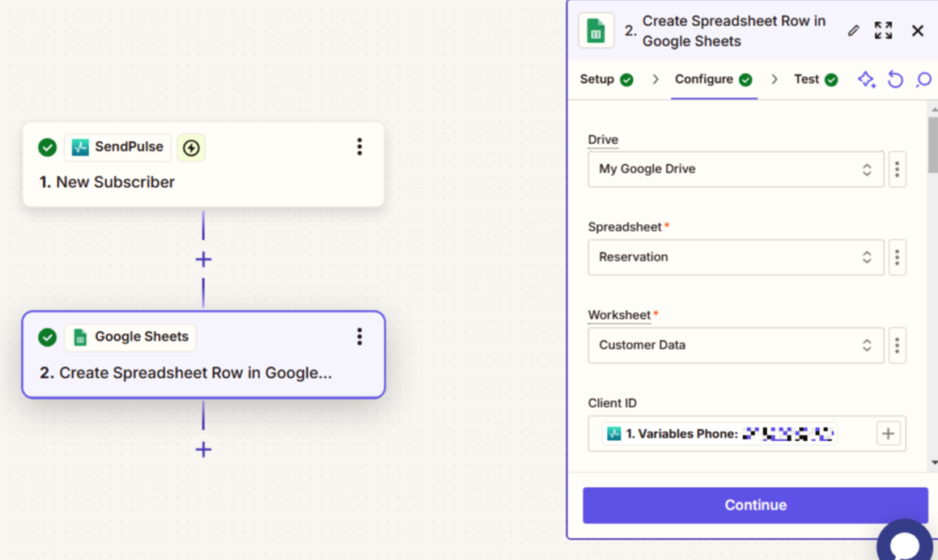Open options menu beside the Drive field
Screen dimensions: 938x560
(898, 169)
